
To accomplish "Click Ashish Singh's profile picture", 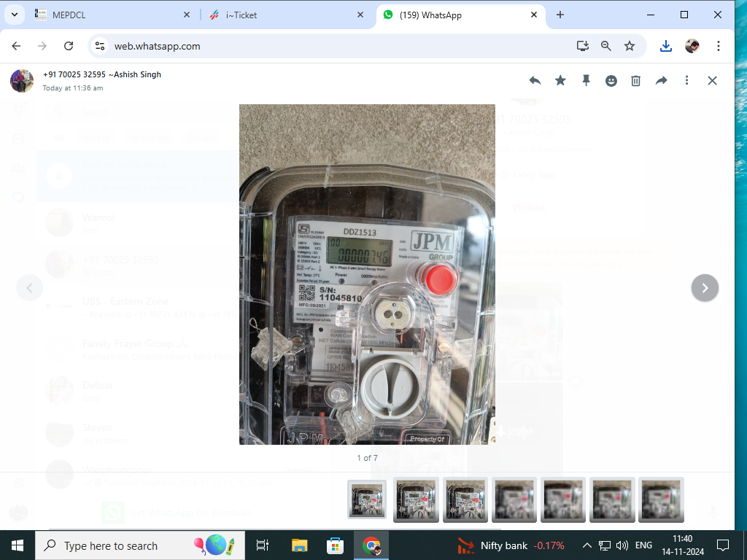I will point(22,80).
